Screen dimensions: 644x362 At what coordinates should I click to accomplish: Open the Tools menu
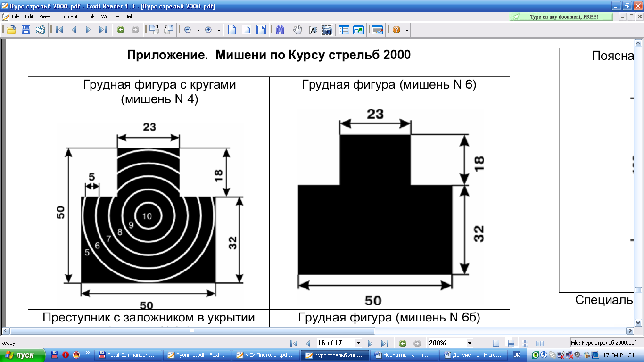point(90,16)
